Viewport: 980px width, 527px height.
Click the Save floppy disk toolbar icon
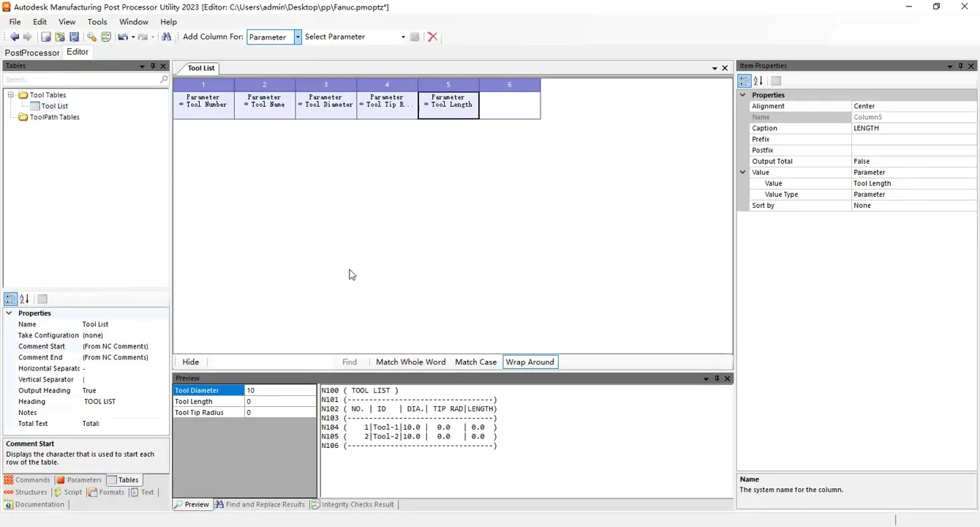point(74,37)
